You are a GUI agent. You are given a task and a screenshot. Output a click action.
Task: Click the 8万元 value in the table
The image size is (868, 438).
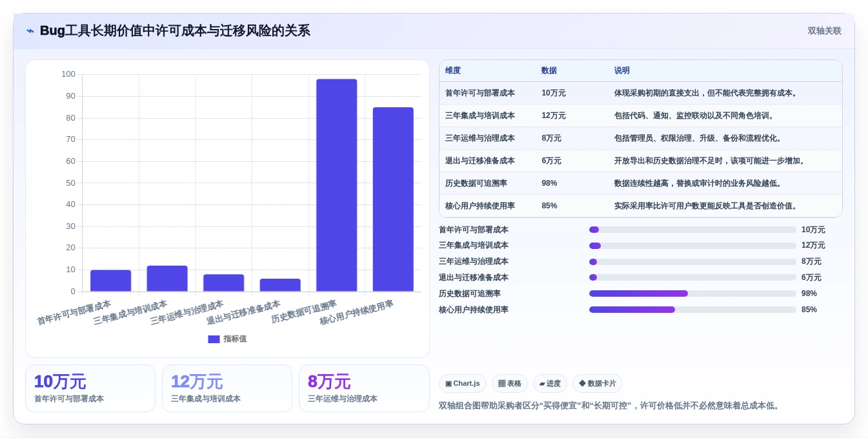coord(552,138)
